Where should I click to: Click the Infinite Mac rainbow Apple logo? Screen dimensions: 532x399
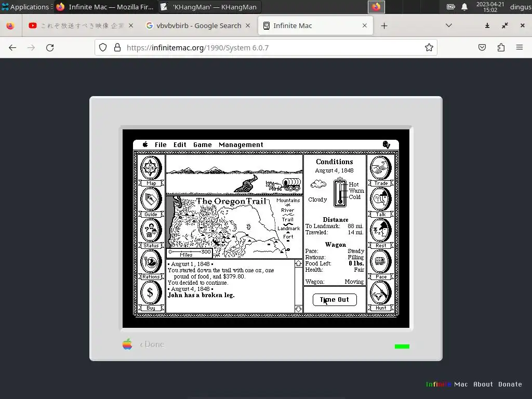coord(128,344)
